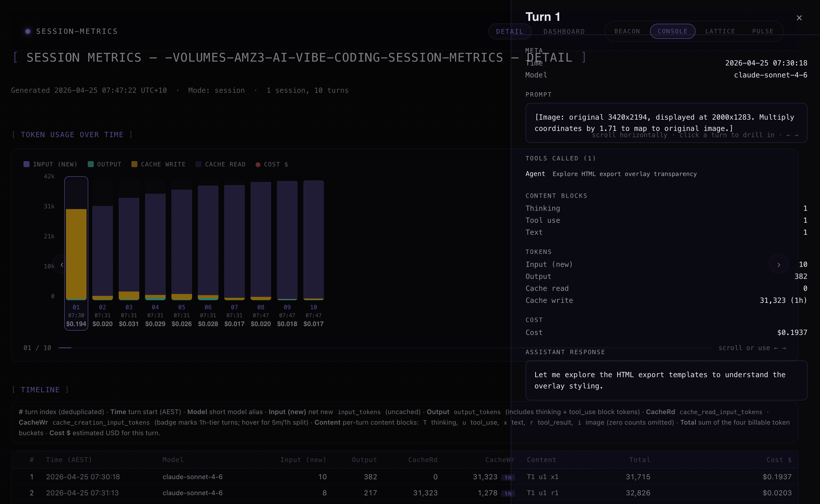Select the turn 10 bar in chart
Viewport: 820px width, 504px height.
click(313, 240)
